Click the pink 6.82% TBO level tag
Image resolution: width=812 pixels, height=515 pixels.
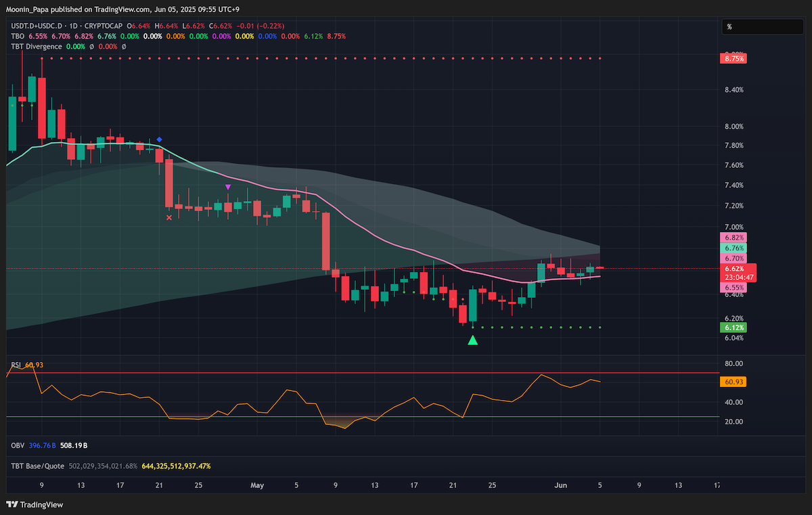734,238
